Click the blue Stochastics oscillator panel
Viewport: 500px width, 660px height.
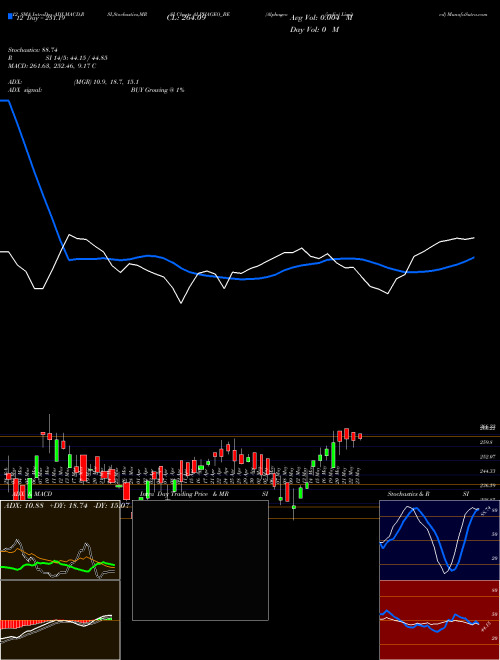tap(440, 540)
